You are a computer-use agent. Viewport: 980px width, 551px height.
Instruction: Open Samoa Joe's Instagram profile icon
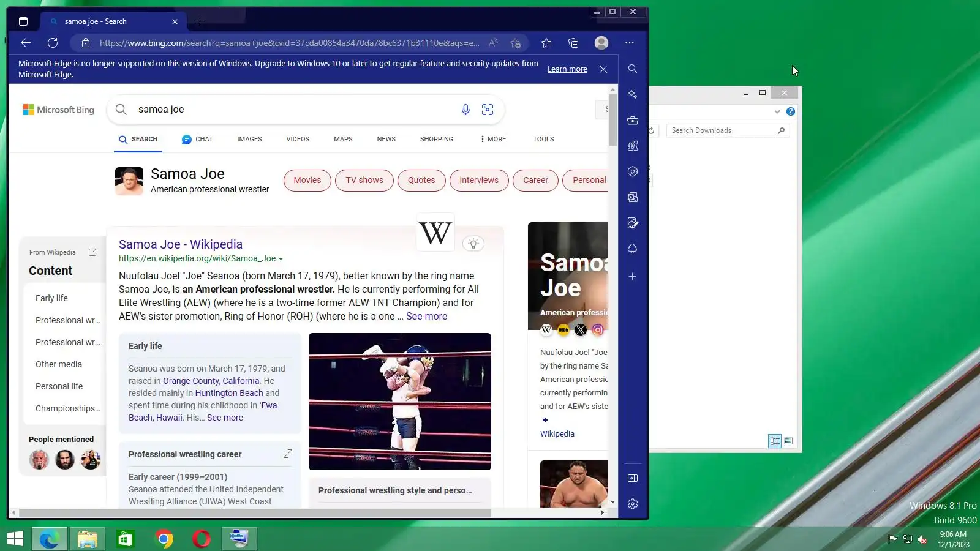[x=598, y=330]
